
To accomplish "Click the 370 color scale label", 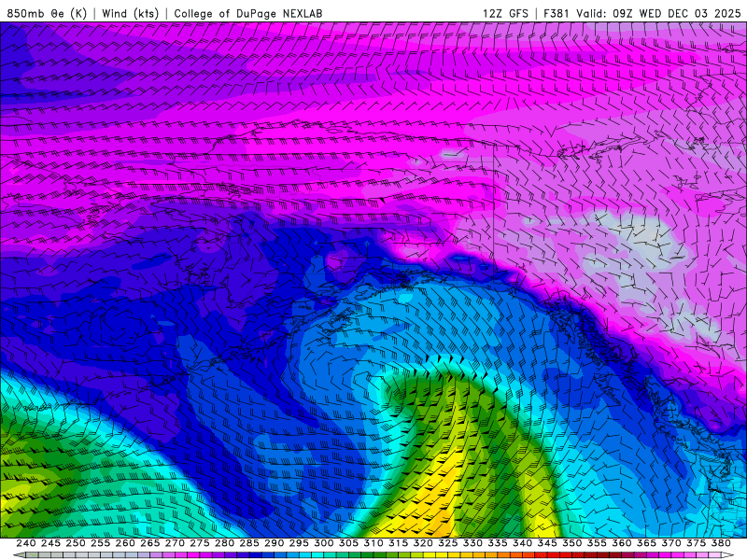I will tap(671, 543).
